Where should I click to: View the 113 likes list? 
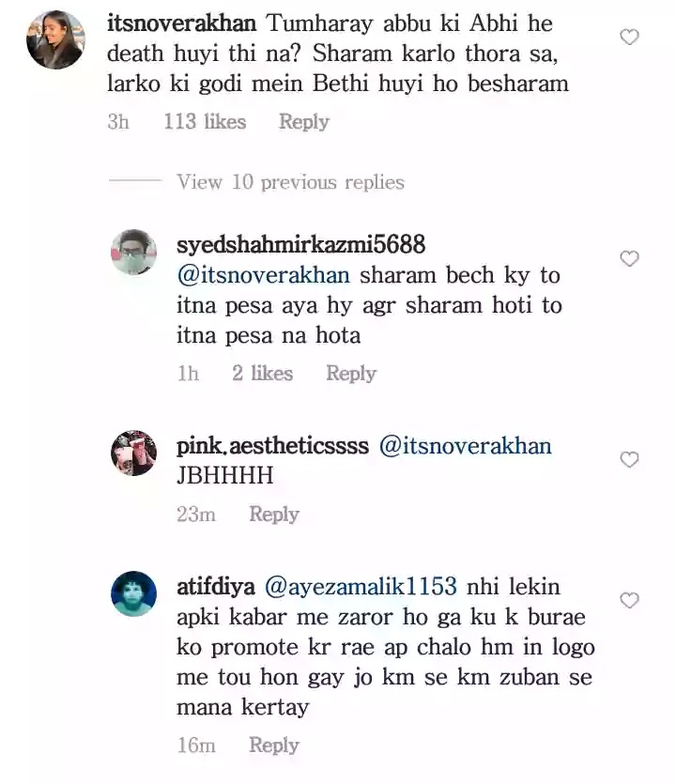pos(205,121)
